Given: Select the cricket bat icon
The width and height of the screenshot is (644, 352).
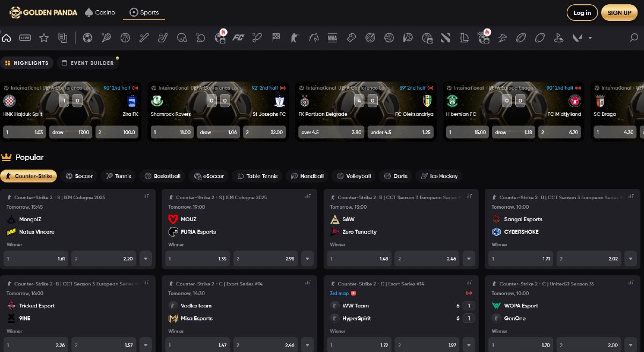Looking at the screenshot, I should tap(257, 38).
